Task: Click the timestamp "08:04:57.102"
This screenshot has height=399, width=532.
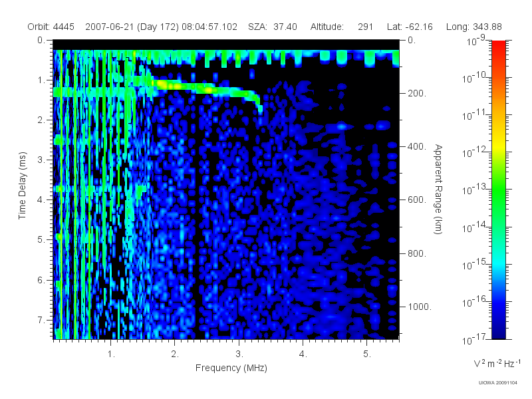Action: coord(209,27)
